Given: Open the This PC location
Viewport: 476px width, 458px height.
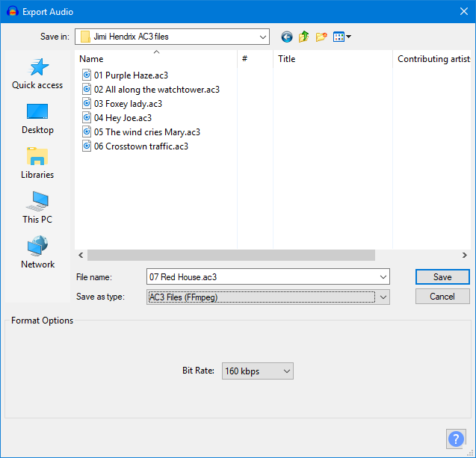Looking at the screenshot, I should 37,208.
